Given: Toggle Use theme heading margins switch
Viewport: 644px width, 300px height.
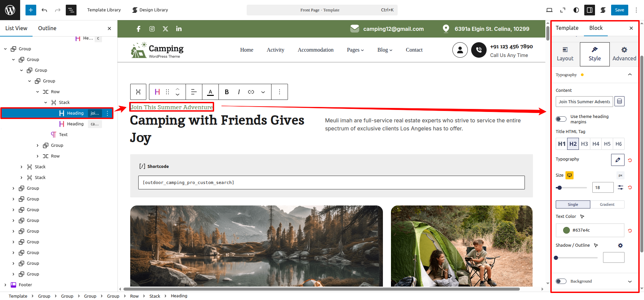Looking at the screenshot, I should [x=561, y=119].
